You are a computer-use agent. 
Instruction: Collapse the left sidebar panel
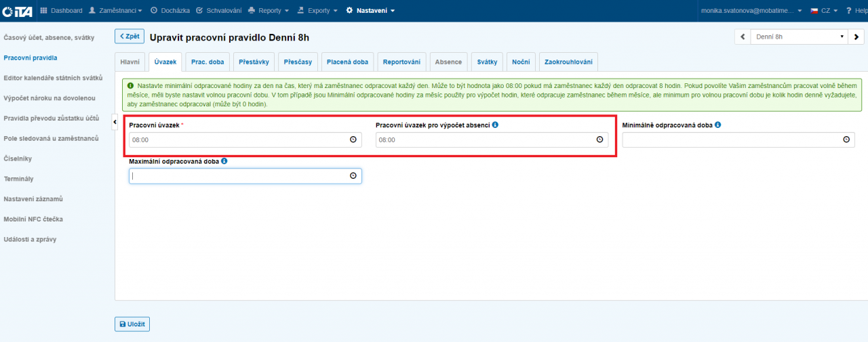pyautogui.click(x=115, y=121)
